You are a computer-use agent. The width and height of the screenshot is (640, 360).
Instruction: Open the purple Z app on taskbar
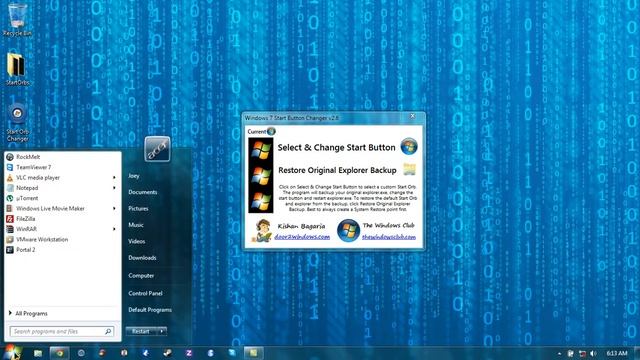point(189,353)
